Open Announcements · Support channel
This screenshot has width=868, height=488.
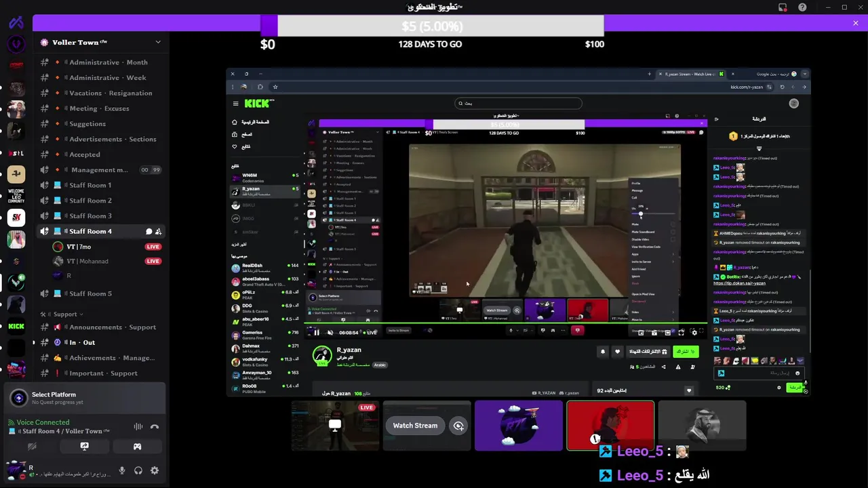[x=102, y=327]
